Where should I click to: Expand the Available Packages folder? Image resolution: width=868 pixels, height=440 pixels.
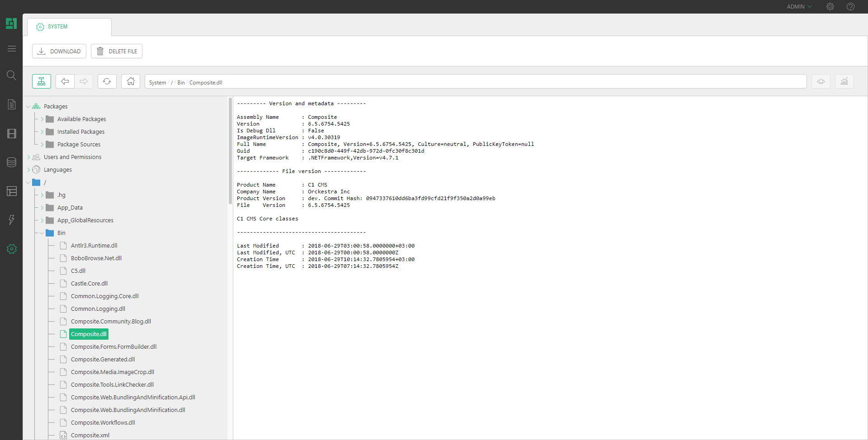[42, 119]
